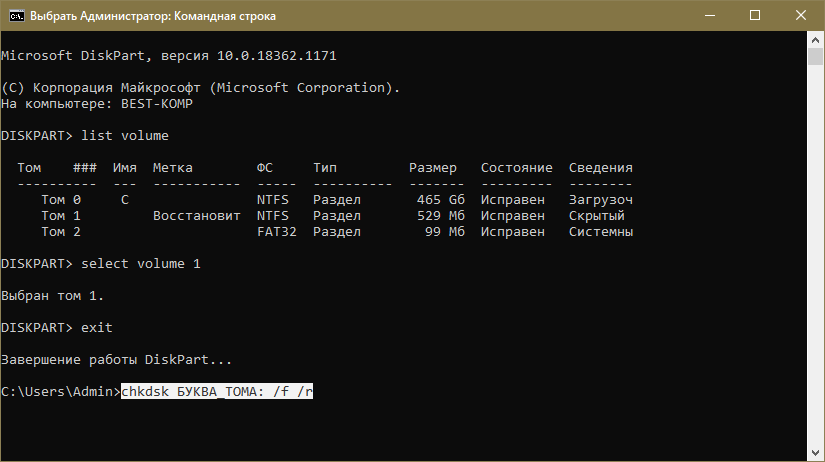Click the 'list volume' command line
The image size is (825, 462).
click(x=125, y=136)
